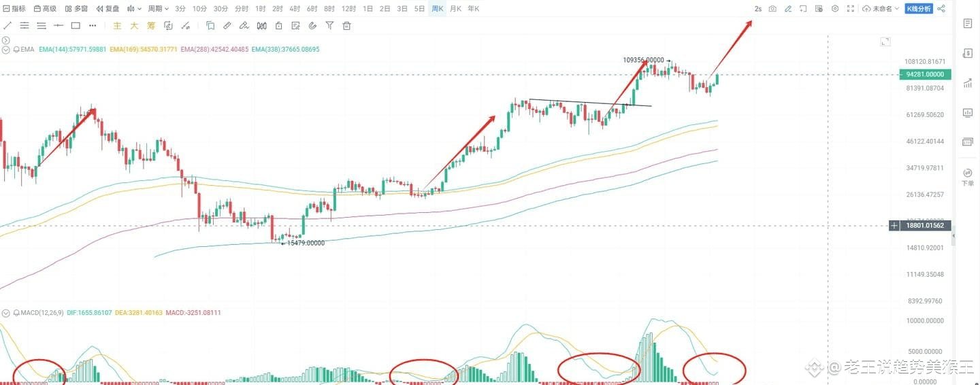Expand the chart type candlestick dropdown
Image resolution: width=980 pixels, height=385 pixels.
(x=135, y=9)
